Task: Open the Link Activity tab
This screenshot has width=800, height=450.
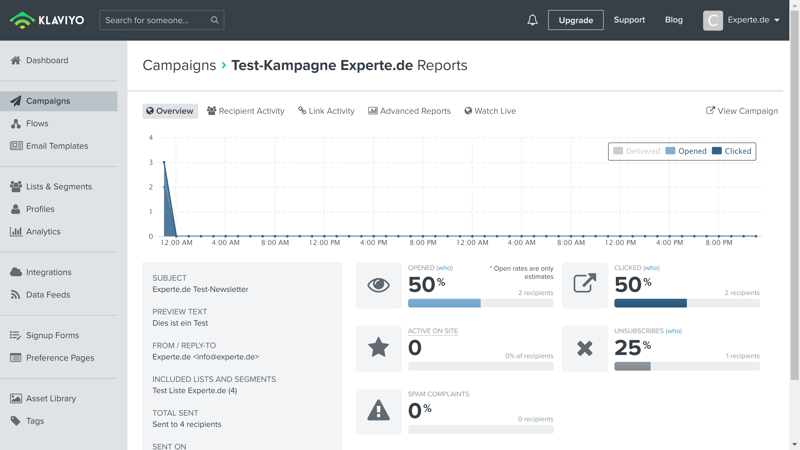Action: click(326, 111)
